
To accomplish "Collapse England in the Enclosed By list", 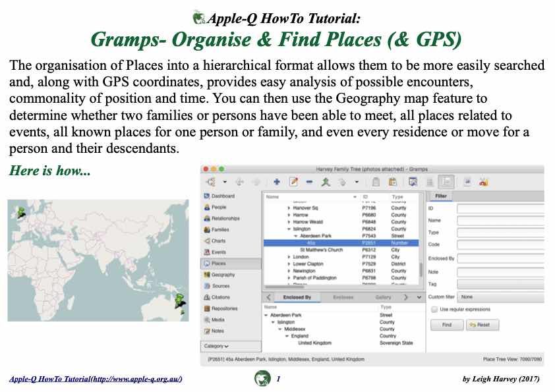I will point(287,336).
